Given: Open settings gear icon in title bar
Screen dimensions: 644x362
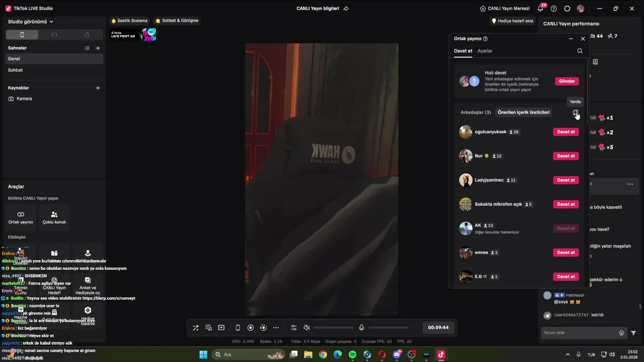Looking at the screenshot, I should (x=568, y=9).
